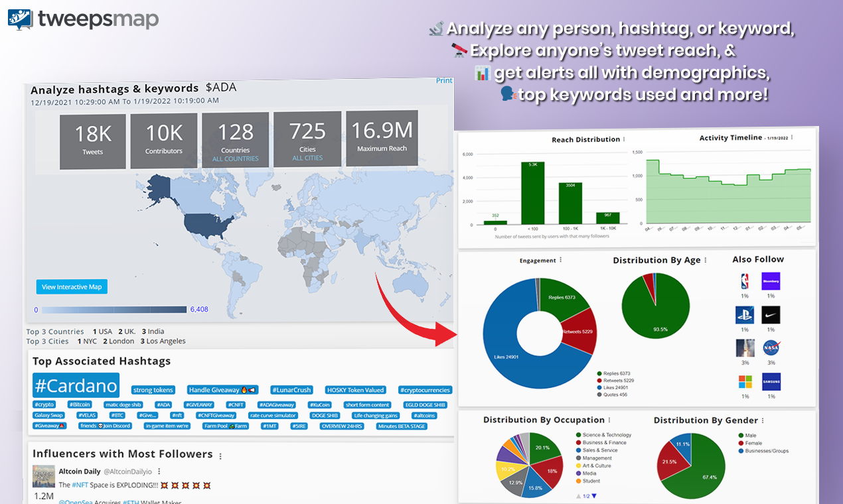
Task: Click the Microsoft icon under Also Follow
Action: pyautogui.click(x=745, y=381)
